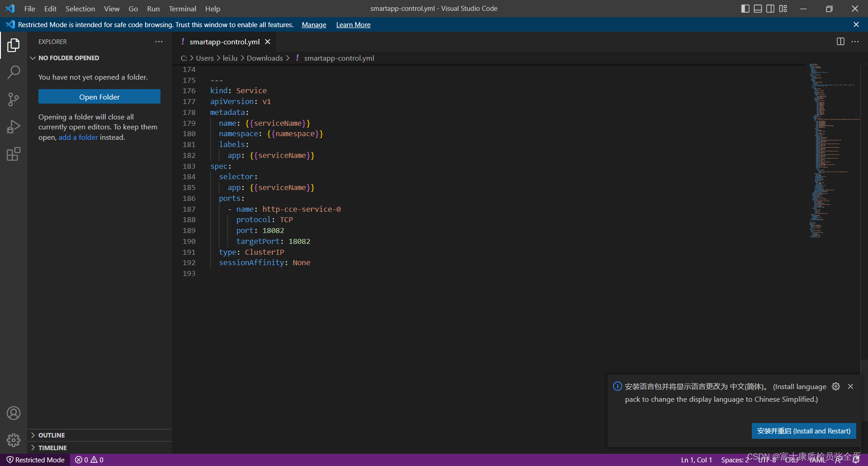Screen dimensions: 868x466
Task: Click 'sessionAffinity: None' code line
Action: click(264, 262)
